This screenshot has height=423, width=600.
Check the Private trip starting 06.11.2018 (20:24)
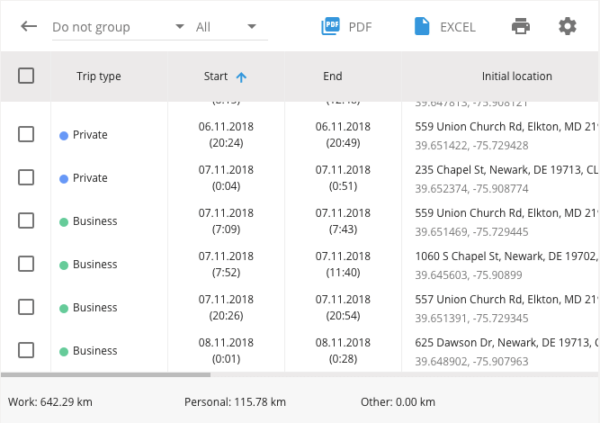pos(26,135)
